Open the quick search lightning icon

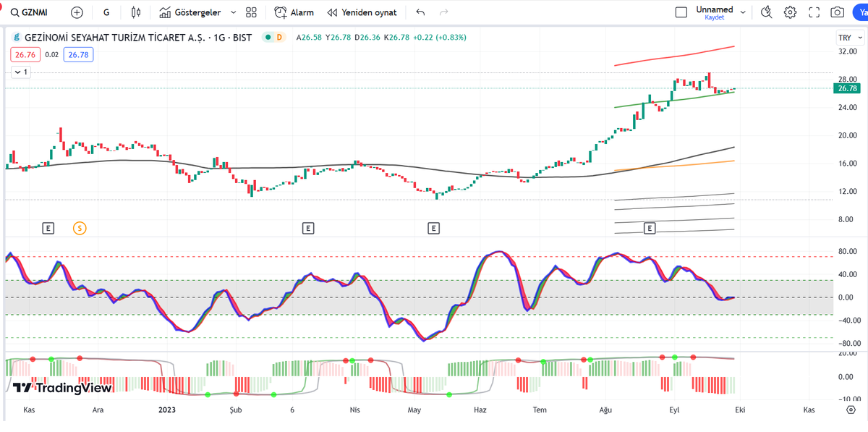767,12
